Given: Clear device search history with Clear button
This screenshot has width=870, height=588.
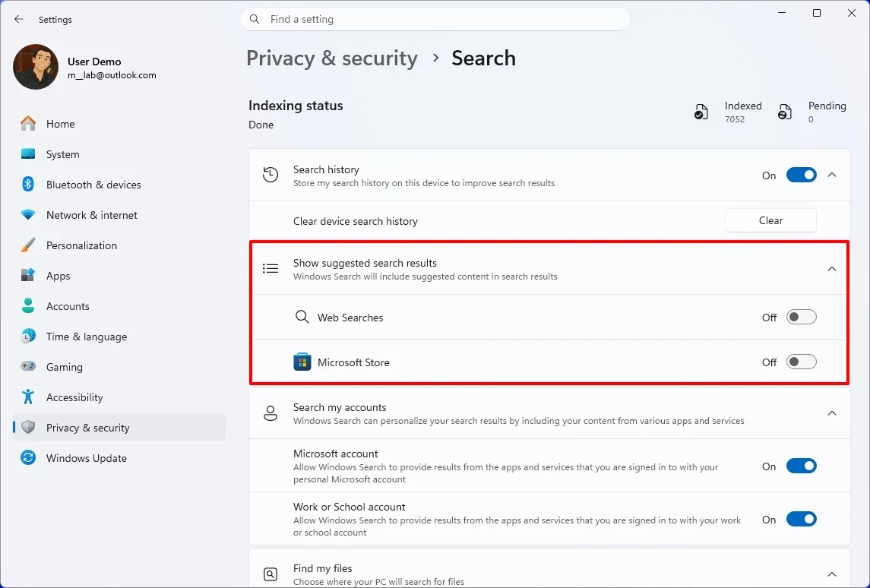Looking at the screenshot, I should click(770, 221).
